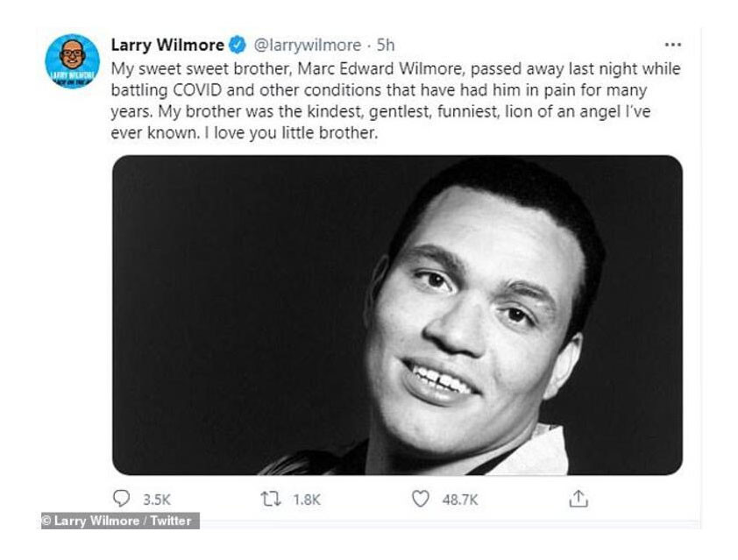
Task: Click Larry Wilmore's profile avatar
Action: (x=72, y=61)
